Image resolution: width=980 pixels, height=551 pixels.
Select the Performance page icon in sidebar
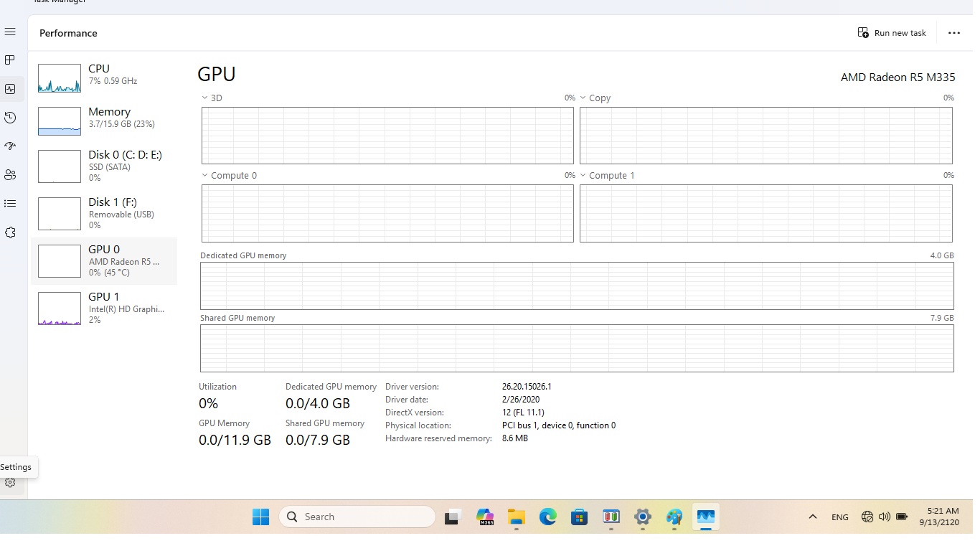pos(10,89)
